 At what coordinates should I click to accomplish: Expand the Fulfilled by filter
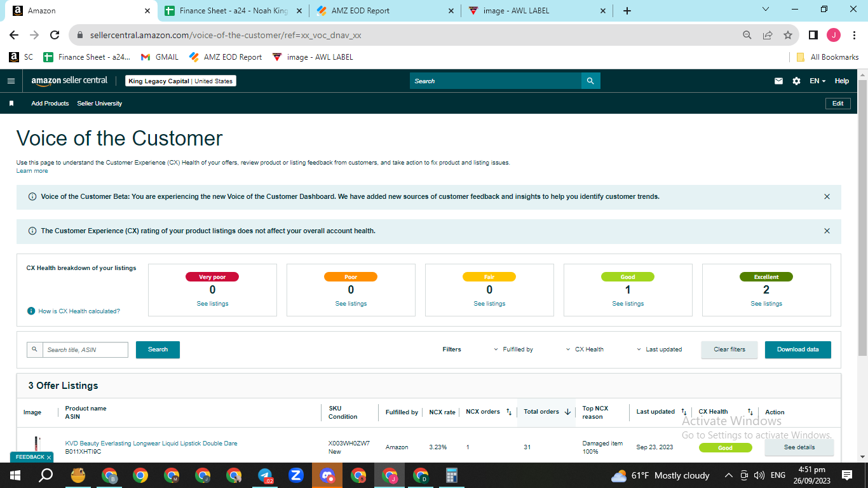point(513,349)
